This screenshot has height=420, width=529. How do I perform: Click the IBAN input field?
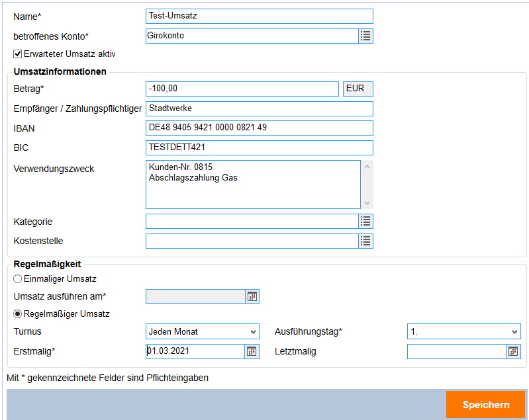point(259,128)
